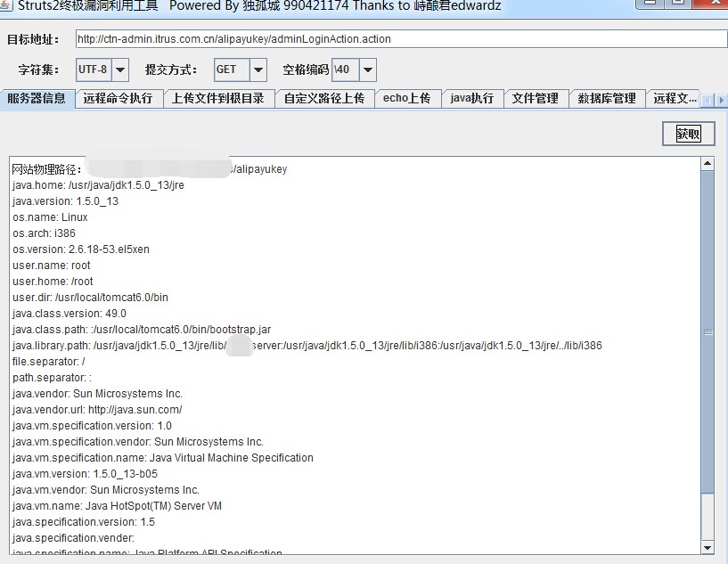The height and width of the screenshot is (564, 728).
Task: Open the 上传文件到根目录 tab
Action: (218, 98)
